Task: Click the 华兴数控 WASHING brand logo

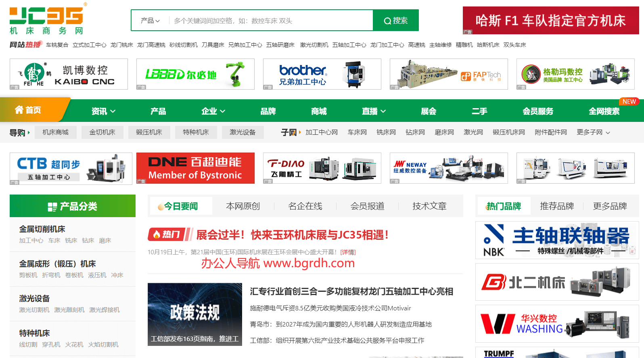Action: tap(557, 324)
